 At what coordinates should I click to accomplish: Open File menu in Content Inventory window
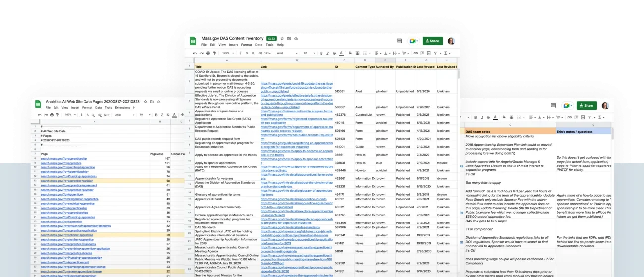tap(204, 45)
